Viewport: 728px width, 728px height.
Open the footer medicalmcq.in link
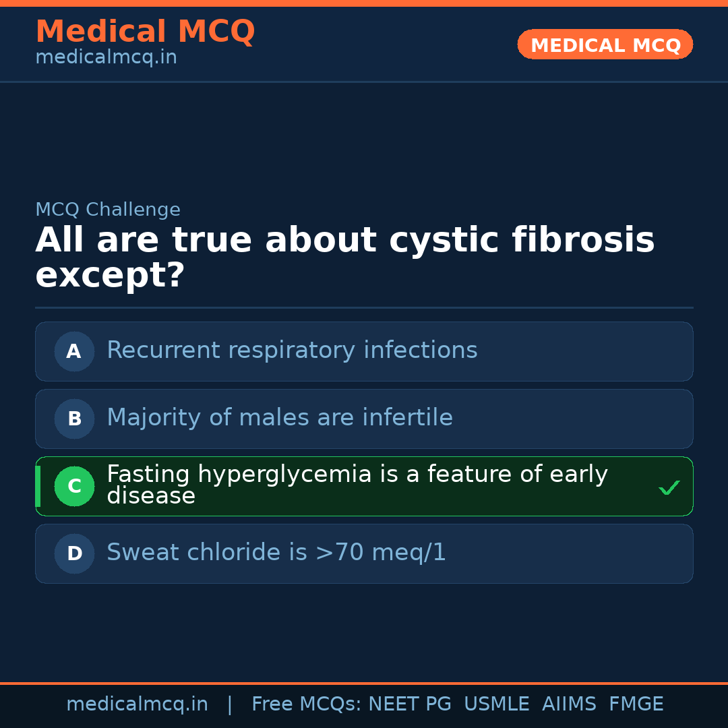point(137,704)
